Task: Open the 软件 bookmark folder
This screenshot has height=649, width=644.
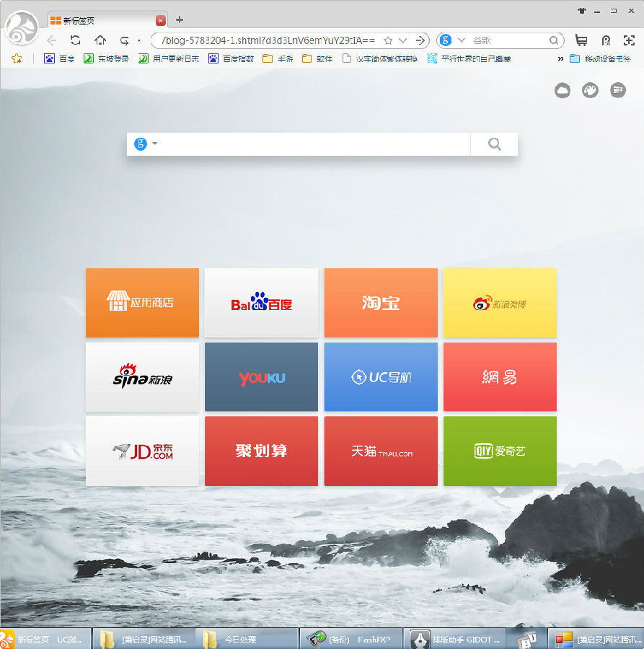Action: point(317,59)
